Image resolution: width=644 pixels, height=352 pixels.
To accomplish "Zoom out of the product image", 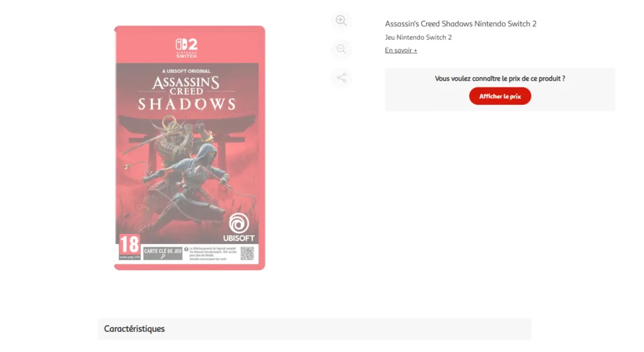I will (x=341, y=49).
